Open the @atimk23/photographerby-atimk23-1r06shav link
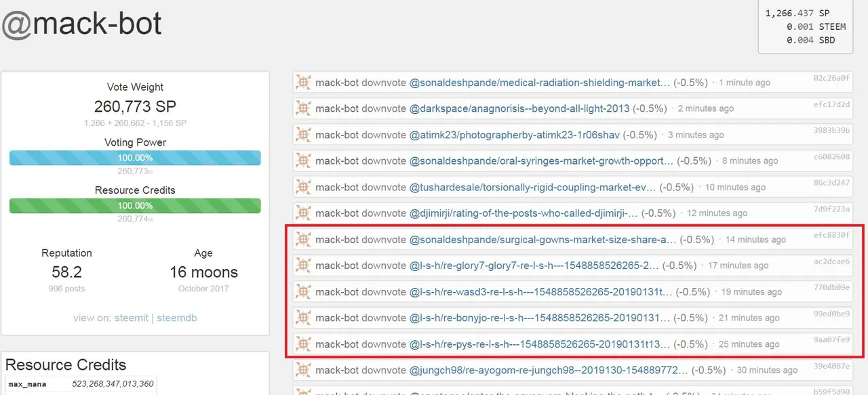The height and width of the screenshot is (395, 868). coord(514,135)
